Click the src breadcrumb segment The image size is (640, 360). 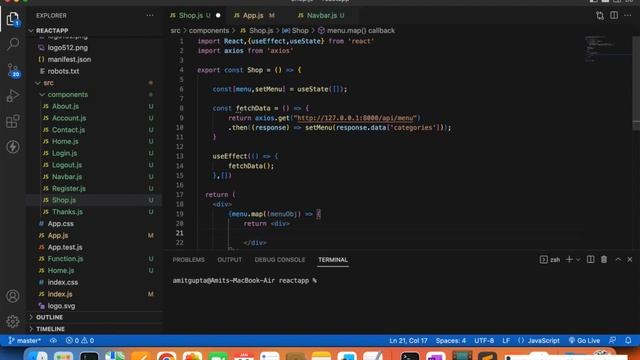click(x=176, y=31)
